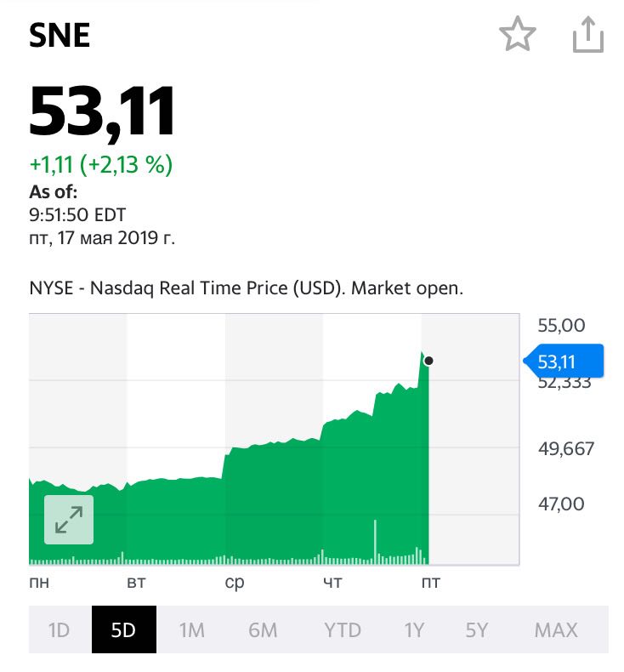Image resolution: width=624 pixels, height=672 pixels.
Task: Click the current price dot on chart
Action: [428, 361]
